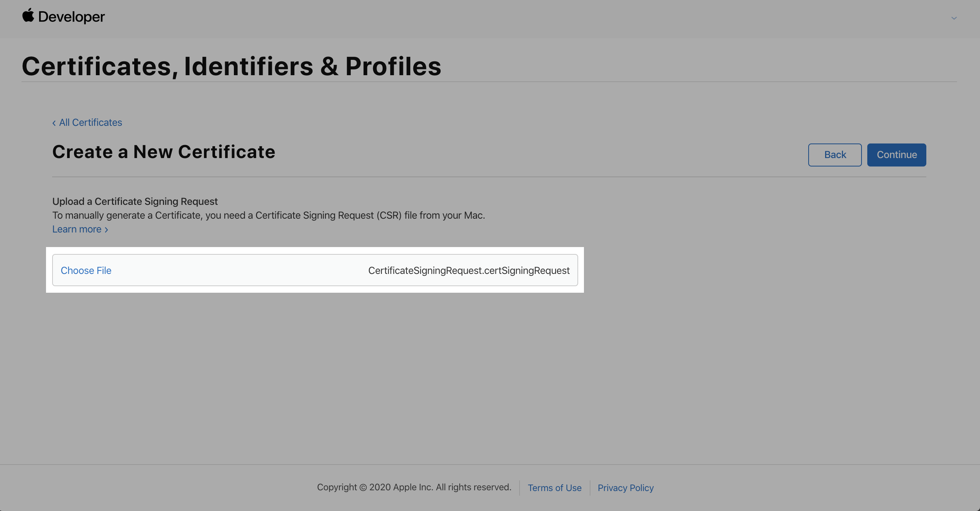Select the CertificateSigningRequest.certSigningRequest file name
This screenshot has height=511, width=980.
pos(469,270)
